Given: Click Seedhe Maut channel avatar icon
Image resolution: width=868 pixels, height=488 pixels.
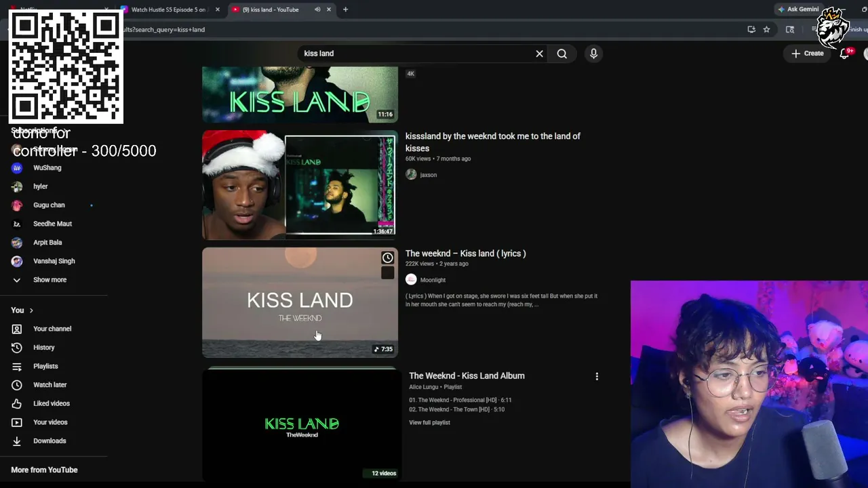Looking at the screenshot, I should 17,224.
